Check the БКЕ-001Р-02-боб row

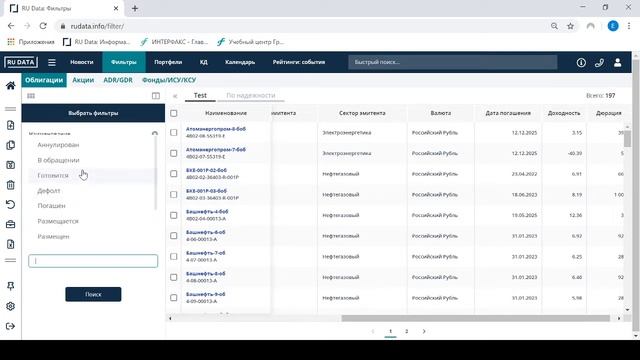pyautogui.click(x=173, y=173)
